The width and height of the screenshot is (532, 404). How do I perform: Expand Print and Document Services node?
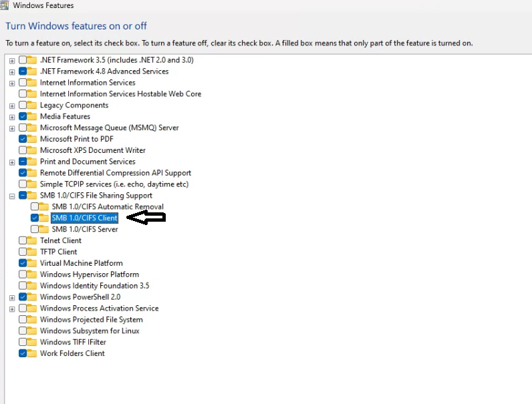click(x=12, y=162)
